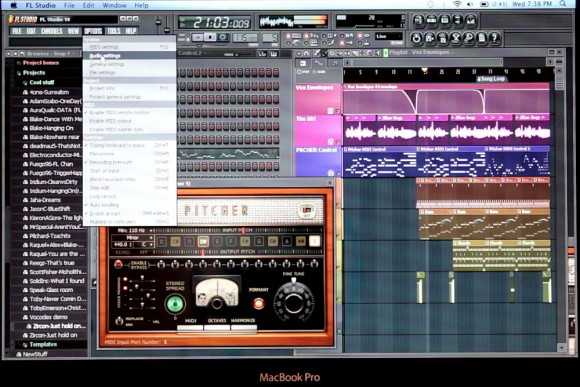
Task: Open the graph editor icon in step sequencer
Action: click(262, 54)
